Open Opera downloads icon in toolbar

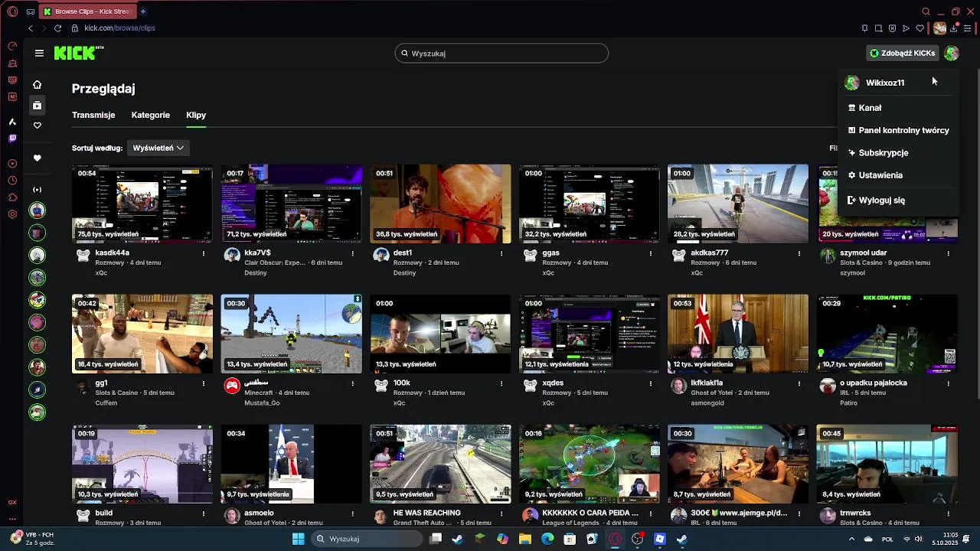[954, 28]
